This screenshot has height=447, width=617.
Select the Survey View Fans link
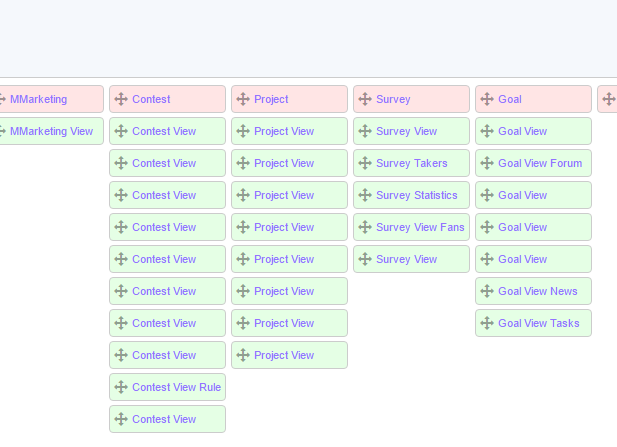click(420, 227)
